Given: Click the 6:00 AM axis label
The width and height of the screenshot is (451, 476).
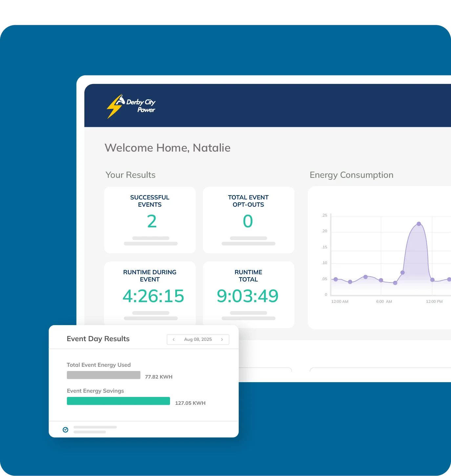Looking at the screenshot, I should tap(384, 301).
